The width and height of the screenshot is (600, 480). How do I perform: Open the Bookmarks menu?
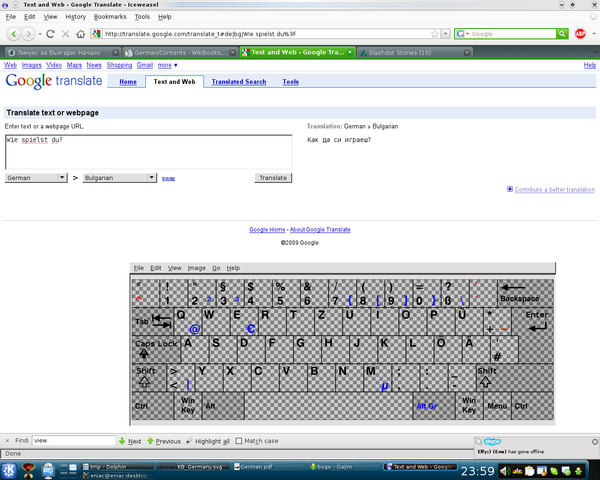pos(110,17)
